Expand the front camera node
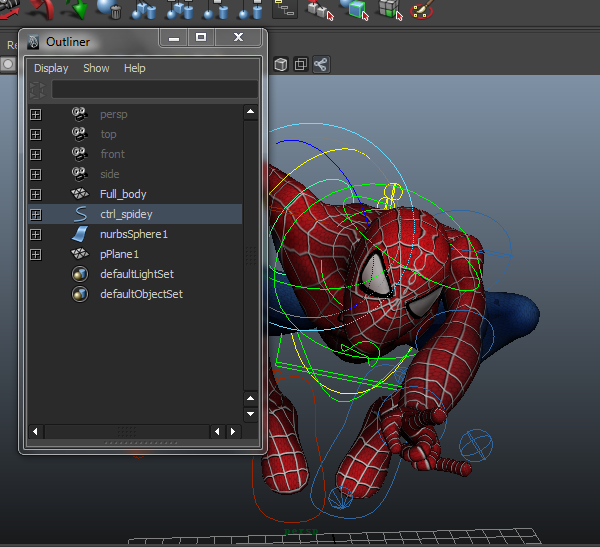Screen dimensions: 600x547 36,154
